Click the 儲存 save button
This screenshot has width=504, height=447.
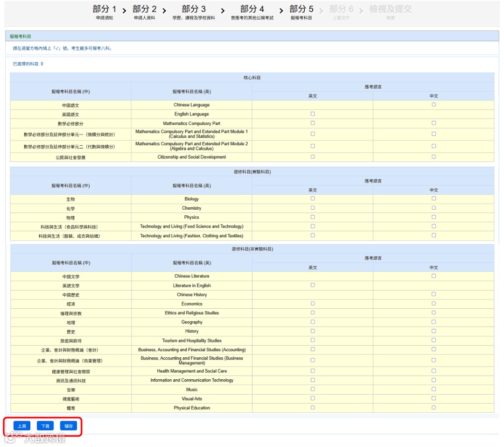coord(69,426)
